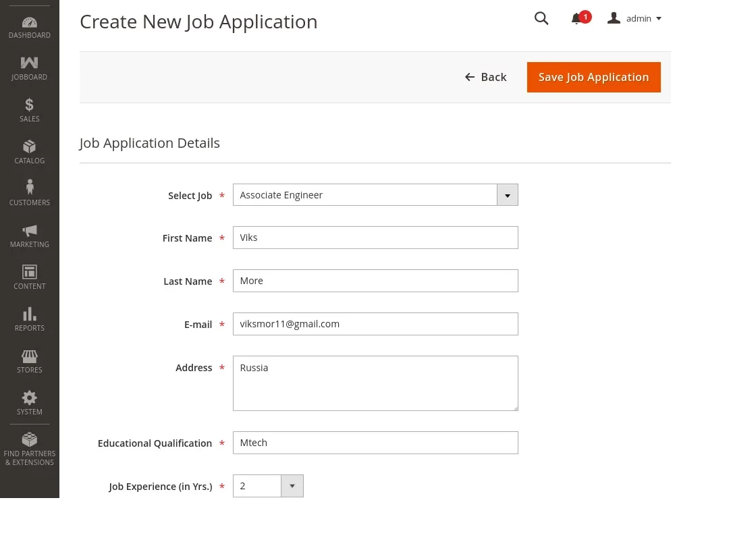756x548 pixels.
Task: Open the Catalog section
Action: (29, 152)
